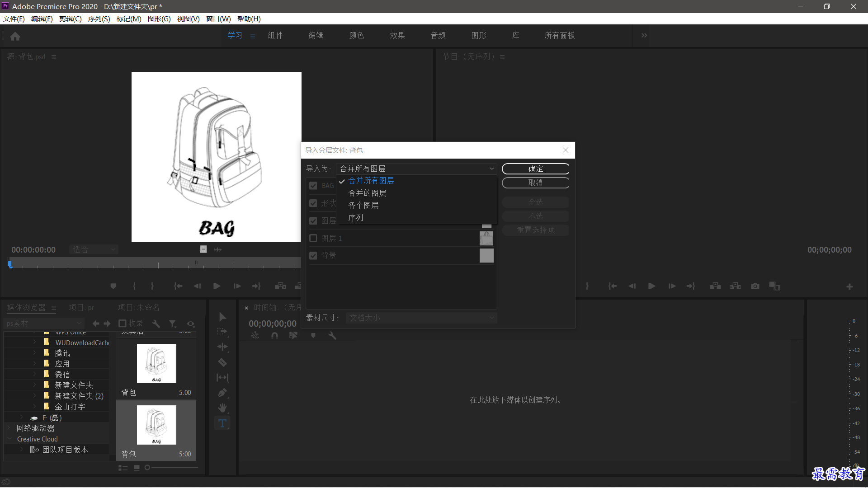Add marker in Source monitor
This screenshot has height=488, width=868.
pos(113,286)
